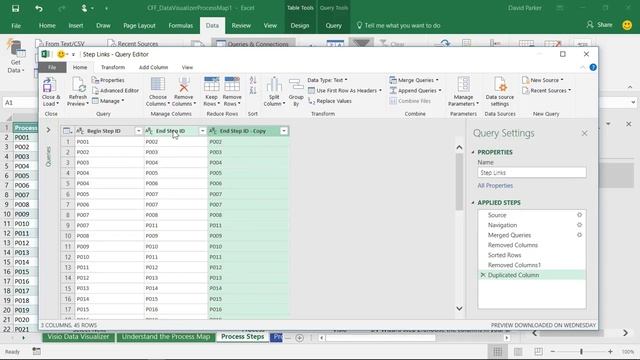Click the smiley feedback icon in Excel

(627, 25)
